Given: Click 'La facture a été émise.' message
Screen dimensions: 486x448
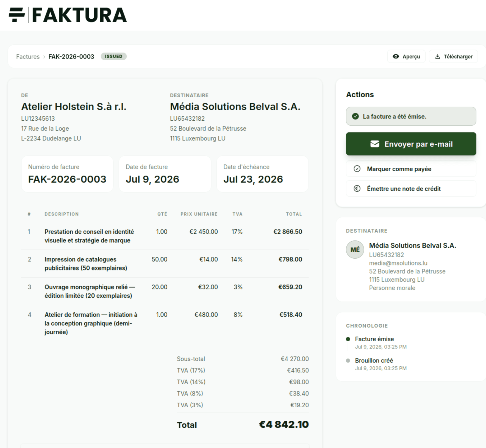Looking at the screenshot, I should 395,116.
